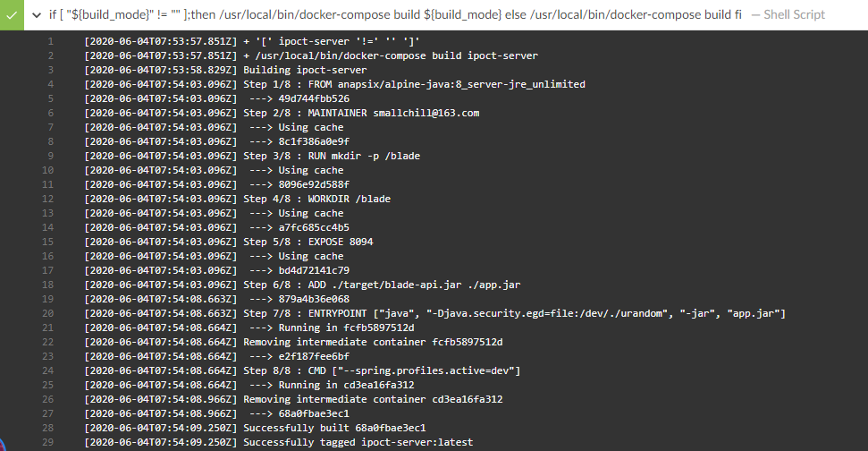The width and height of the screenshot is (868, 451).
Task: Click the green success checkmark icon
Action: [12, 15]
